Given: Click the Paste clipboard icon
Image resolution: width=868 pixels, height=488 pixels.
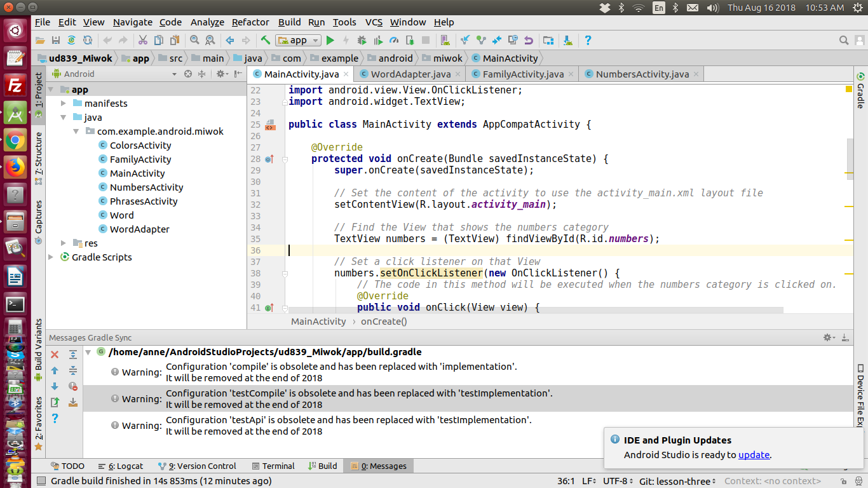Looking at the screenshot, I should point(175,40).
